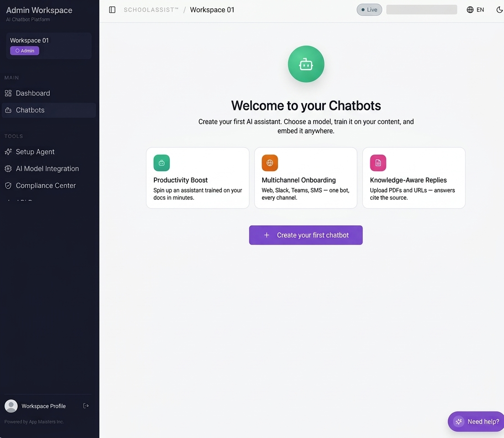Click the Welcome to your Chatbots heading
This screenshot has height=438, width=504.
point(306,106)
